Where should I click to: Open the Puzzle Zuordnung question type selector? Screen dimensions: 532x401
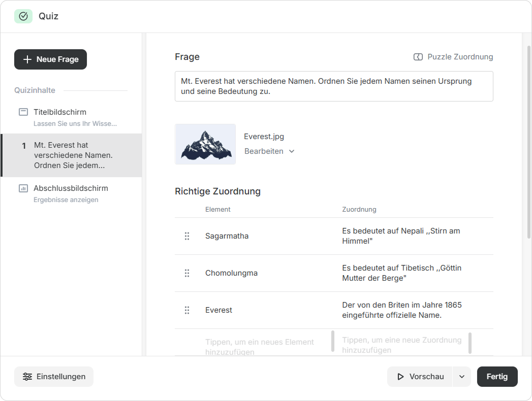coord(453,57)
